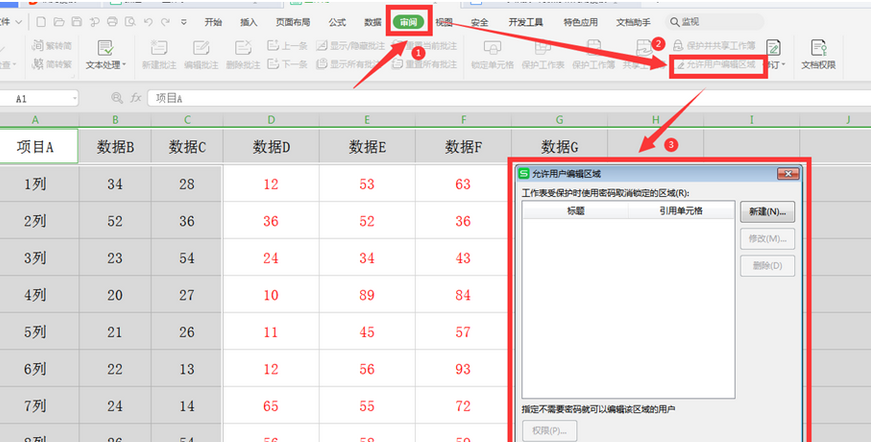Switch to the 页面布局 tab
This screenshot has width=871, height=442.
click(x=293, y=22)
